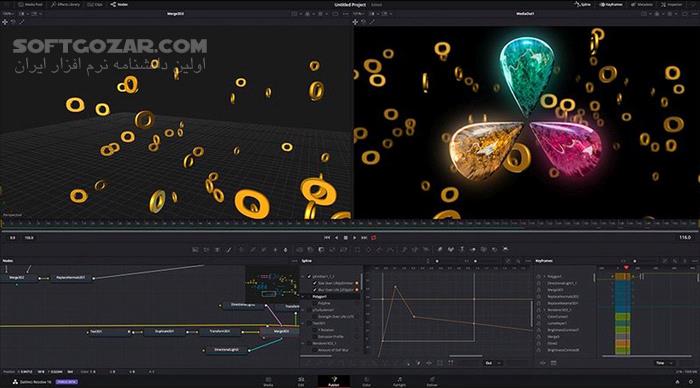
Task: Toggle the red loop playback icon
Action: click(x=374, y=238)
